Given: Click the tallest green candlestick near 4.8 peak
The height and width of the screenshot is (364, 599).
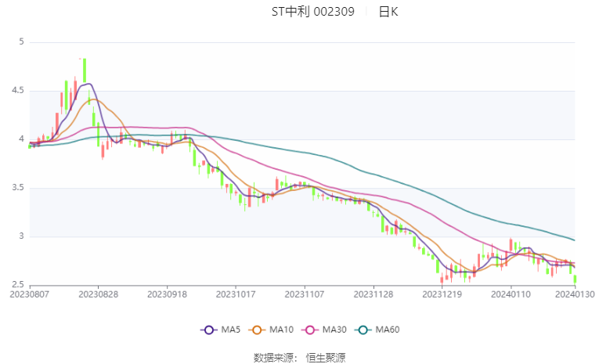Looking at the screenshot, I should pyautogui.click(x=85, y=70).
